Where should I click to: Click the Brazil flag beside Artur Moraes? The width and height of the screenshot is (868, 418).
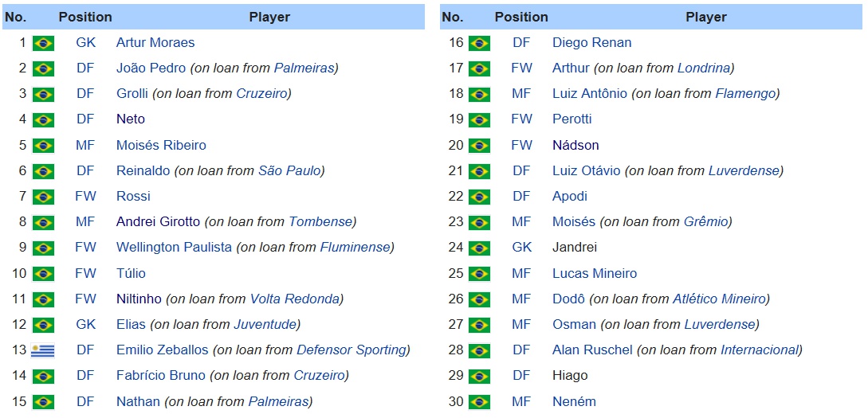(43, 43)
